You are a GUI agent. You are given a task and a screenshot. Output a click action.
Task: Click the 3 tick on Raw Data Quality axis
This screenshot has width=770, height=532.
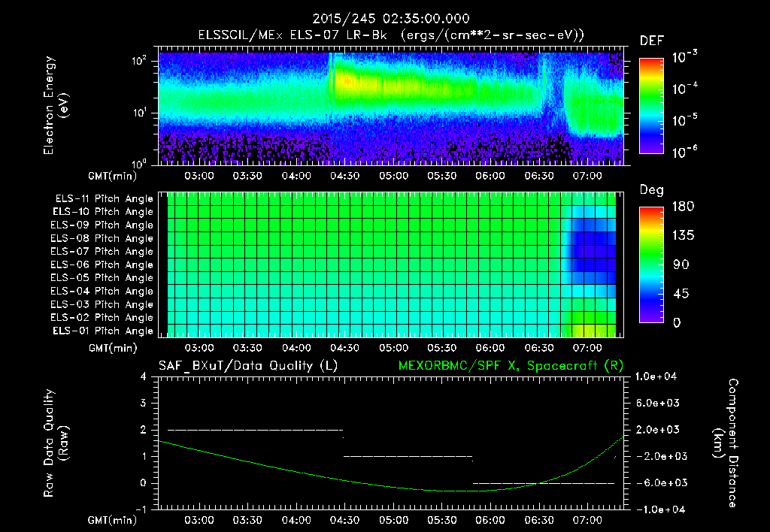(x=144, y=404)
